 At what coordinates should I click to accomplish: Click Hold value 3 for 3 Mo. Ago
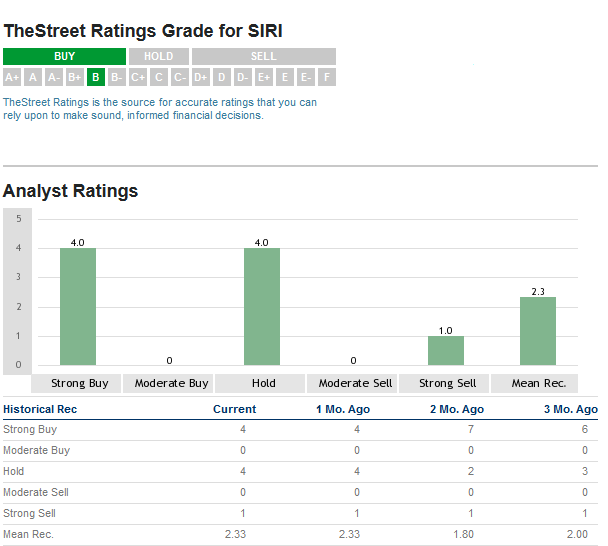point(585,472)
